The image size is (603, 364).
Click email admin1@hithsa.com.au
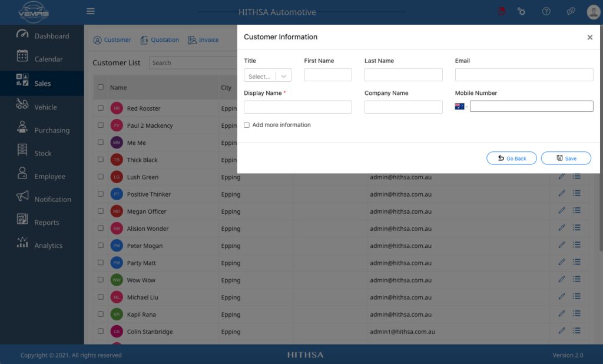pos(403,332)
